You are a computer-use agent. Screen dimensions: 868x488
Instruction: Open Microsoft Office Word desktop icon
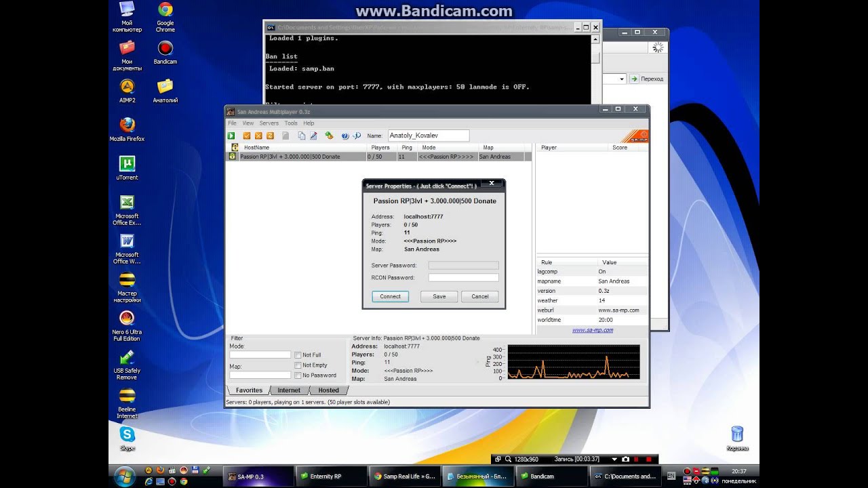coord(127,249)
